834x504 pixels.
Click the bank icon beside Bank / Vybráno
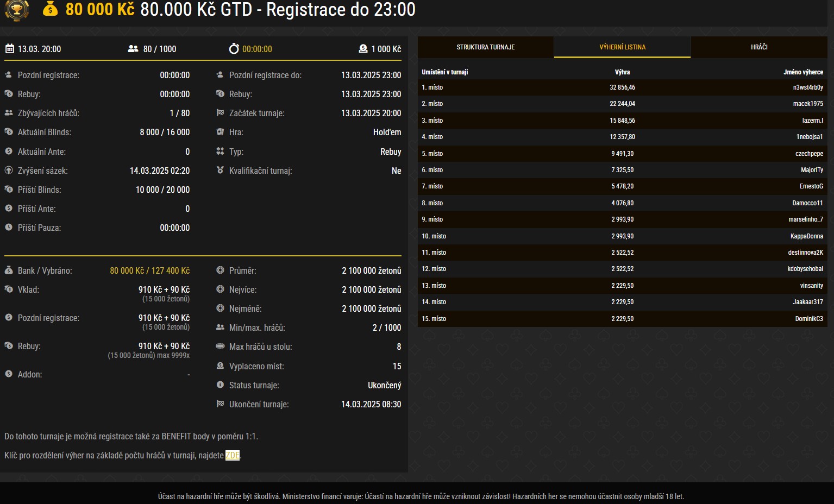pos(9,270)
